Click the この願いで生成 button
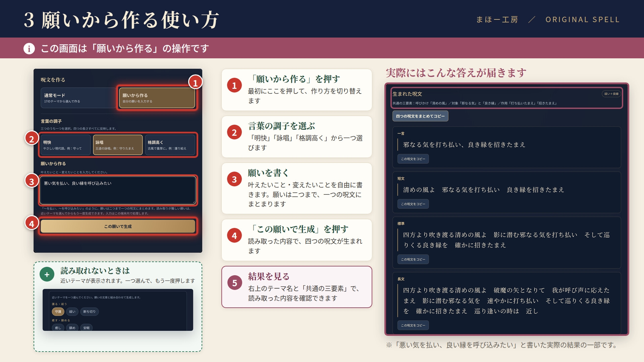Screen dimensions: 644x362 click(x=118, y=226)
